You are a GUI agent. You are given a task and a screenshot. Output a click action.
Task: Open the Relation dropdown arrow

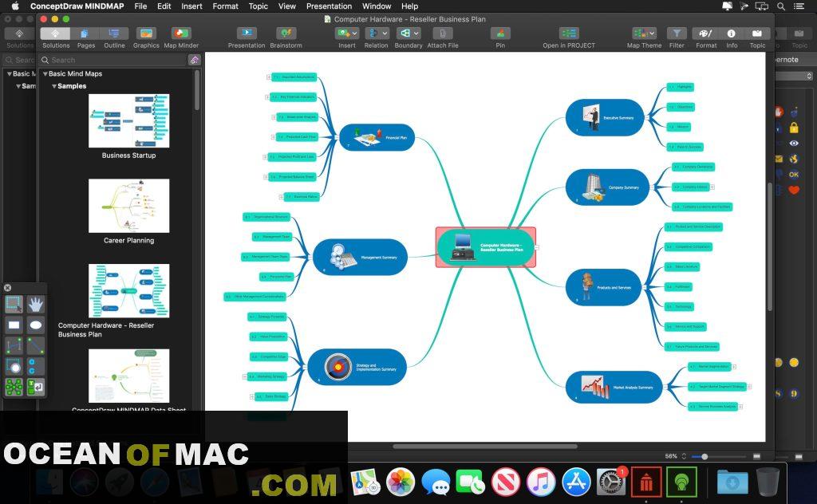coord(385,33)
